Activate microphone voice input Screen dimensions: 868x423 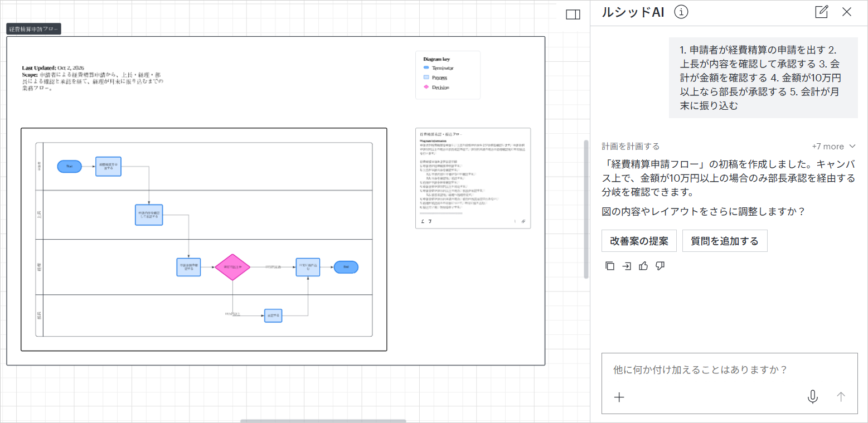pos(813,397)
